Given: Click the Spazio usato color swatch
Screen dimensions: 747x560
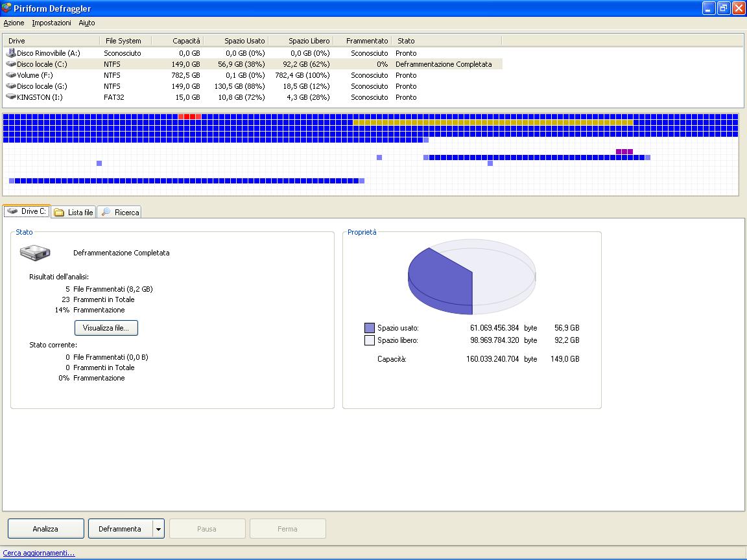Looking at the screenshot, I should (369, 327).
